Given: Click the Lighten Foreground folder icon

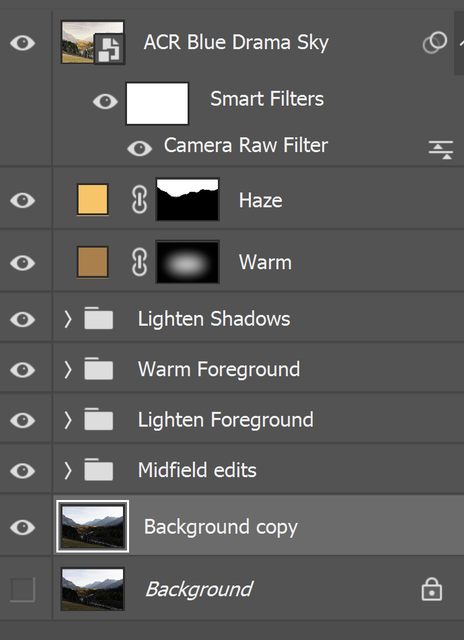Looking at the screenshot, I should 98,419.
